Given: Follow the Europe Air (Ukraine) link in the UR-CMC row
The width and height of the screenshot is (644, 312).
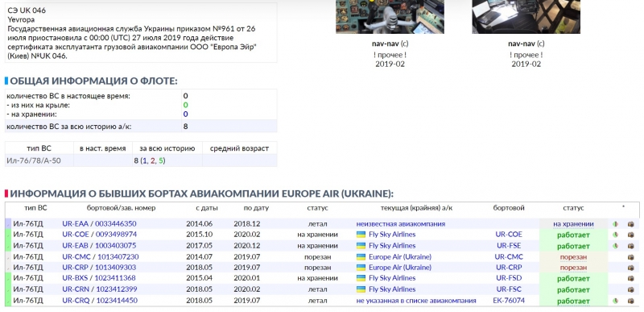Looking at the screenshot, I should click(x=399, y=257).
